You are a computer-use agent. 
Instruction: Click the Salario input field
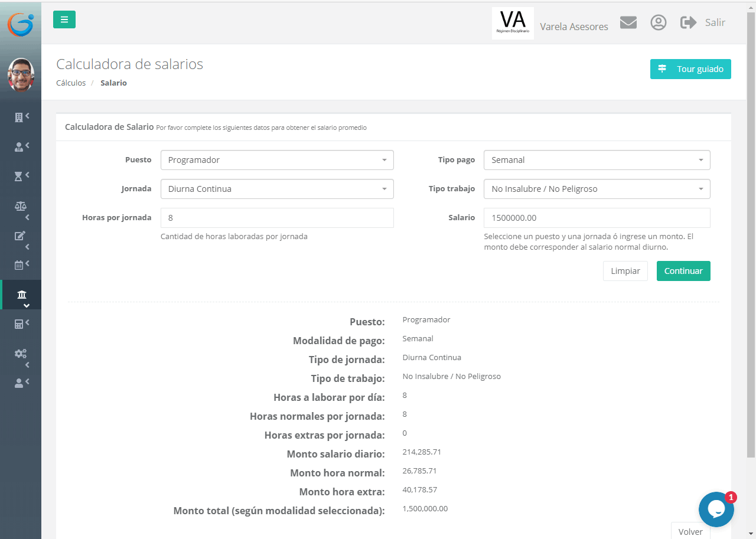597,218
